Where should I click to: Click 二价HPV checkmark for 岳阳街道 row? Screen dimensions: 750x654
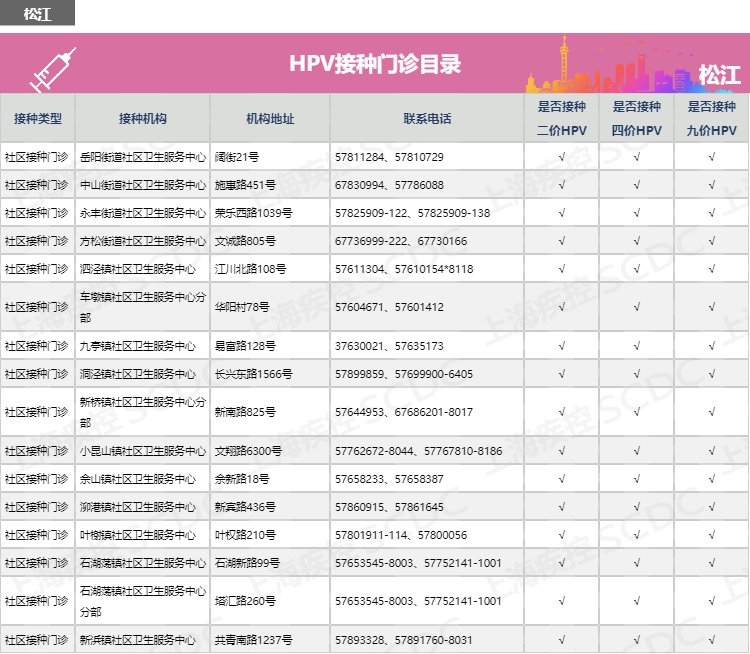[x=562, y=157]
